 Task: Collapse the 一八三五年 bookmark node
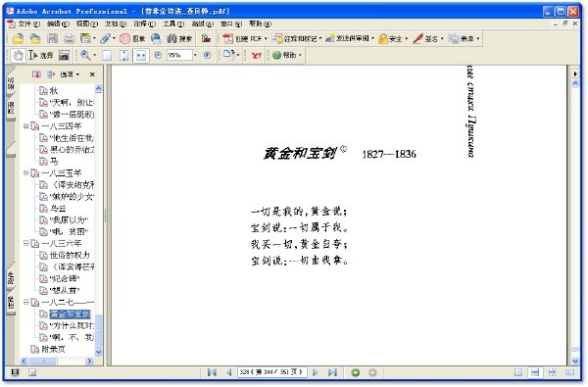point(25,172)
